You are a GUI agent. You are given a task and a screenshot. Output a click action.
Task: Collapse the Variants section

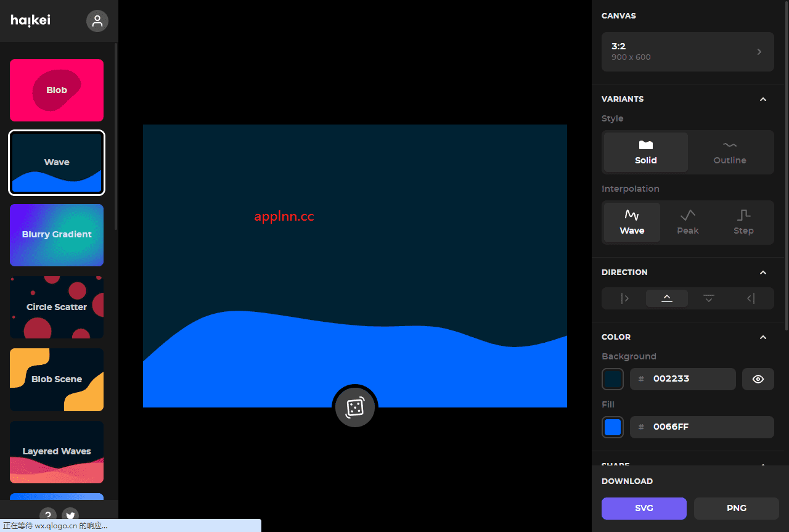(x=763, y=99)
